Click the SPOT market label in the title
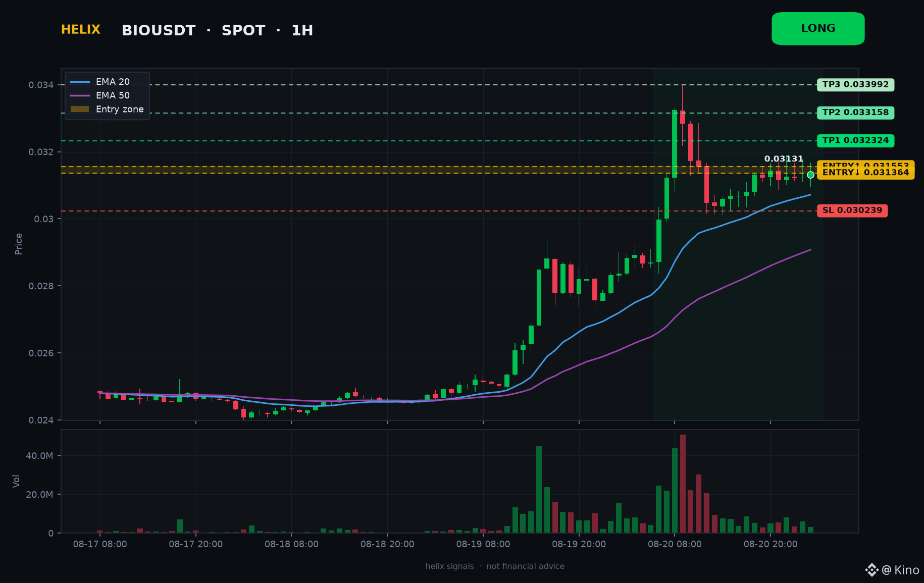 (243, 31)
